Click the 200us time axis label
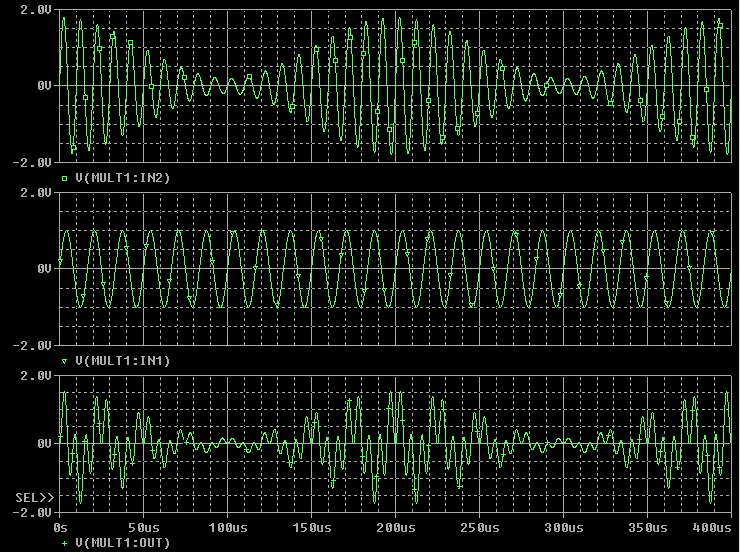740x552 pixels. point(395,527)
